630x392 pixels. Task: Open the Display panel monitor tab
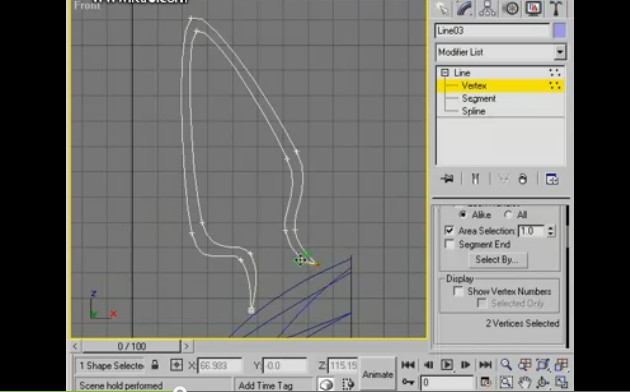[534, 9]
